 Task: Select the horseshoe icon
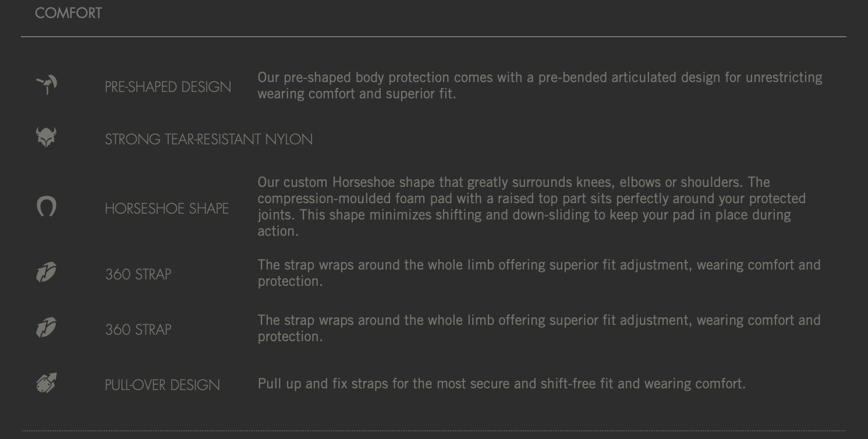pos(47,207)
